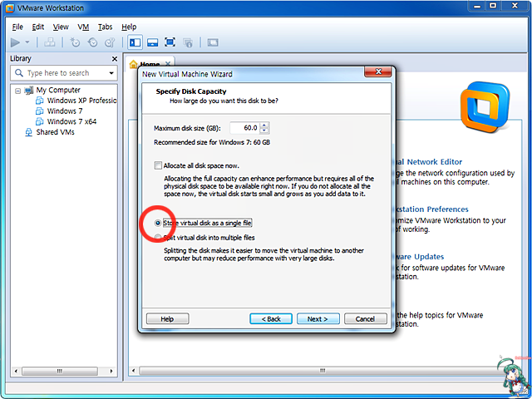
Task: Select Store virtual disk as single file
Action: 157,223
